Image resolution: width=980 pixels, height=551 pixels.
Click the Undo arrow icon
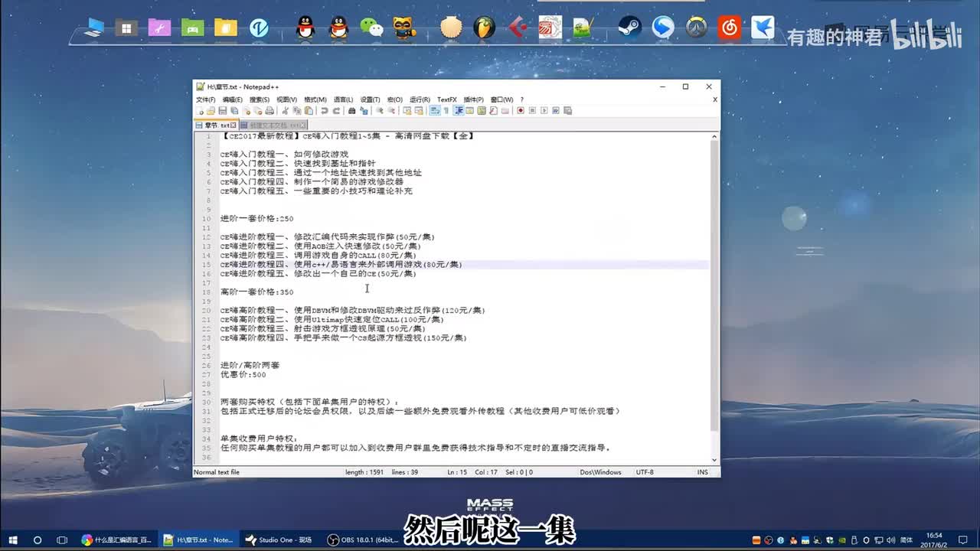pyautogui.click(x=324, y=110)
